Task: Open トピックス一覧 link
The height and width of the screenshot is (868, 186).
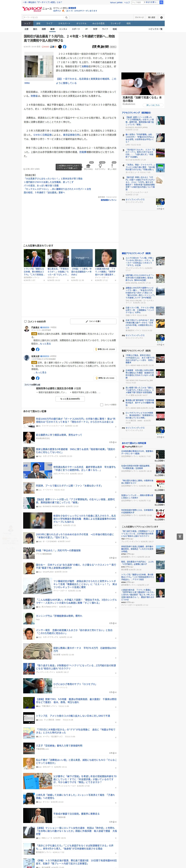Action: [x=155, y=29]
